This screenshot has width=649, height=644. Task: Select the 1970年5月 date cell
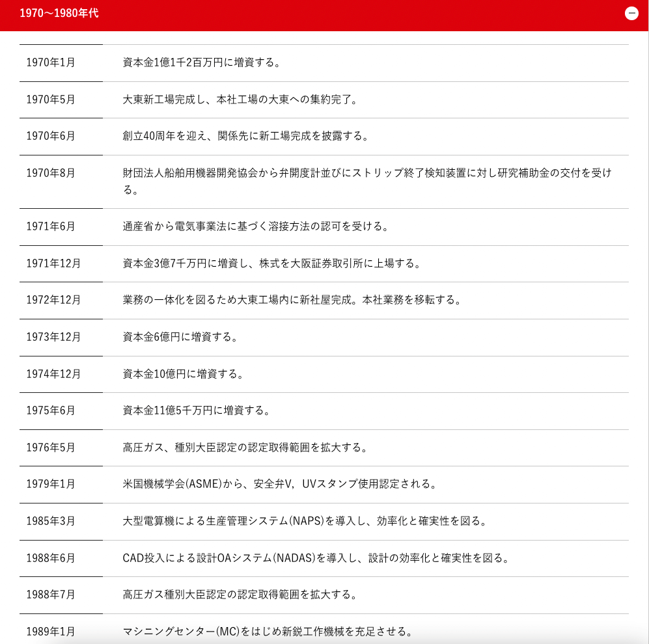(x=51, y=100)
